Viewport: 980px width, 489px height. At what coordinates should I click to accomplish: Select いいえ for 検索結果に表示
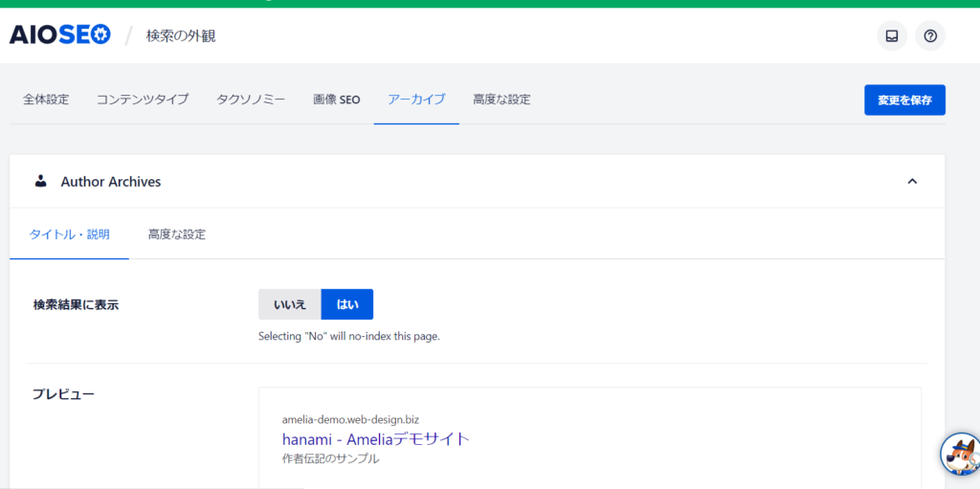[x=290, y=304]
